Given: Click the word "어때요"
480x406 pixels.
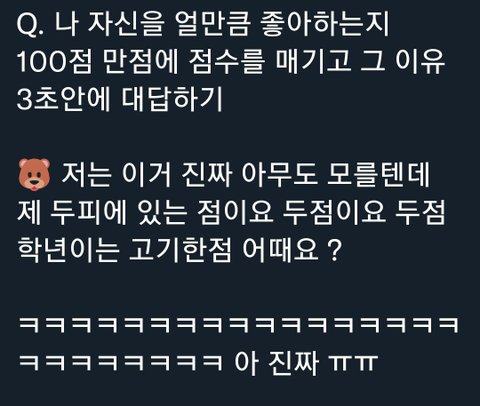Looking at the screenshot, I should tap(279, 249).
